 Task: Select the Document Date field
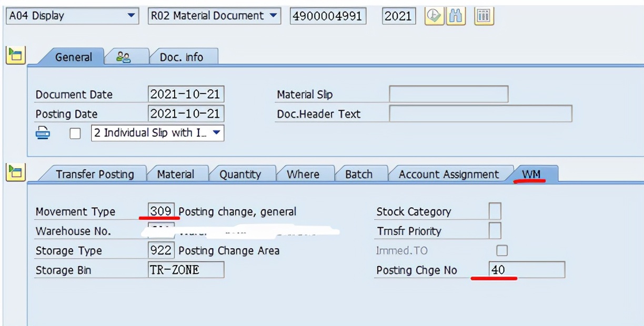[x=186, y=95]
